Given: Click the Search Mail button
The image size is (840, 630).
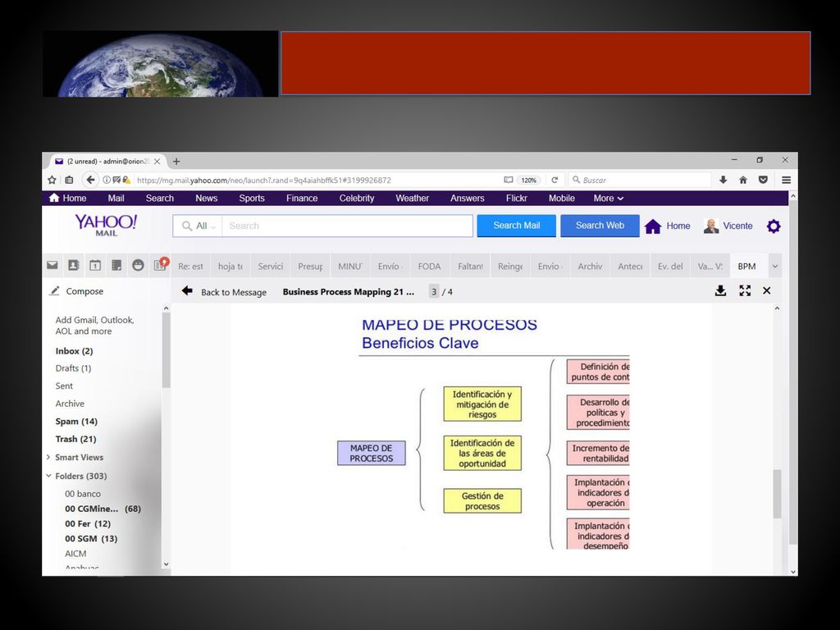Looking at the screenshot, I should click(517, 226).
